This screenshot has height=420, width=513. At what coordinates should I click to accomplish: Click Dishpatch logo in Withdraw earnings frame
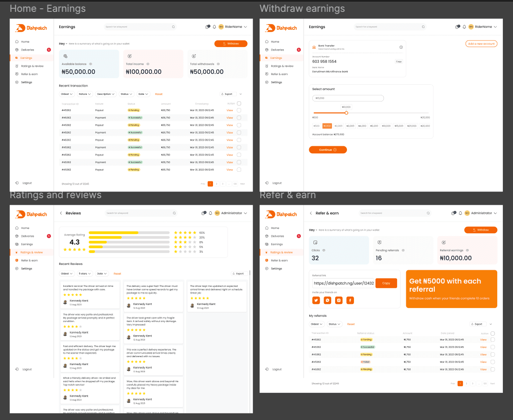[282, 28]
